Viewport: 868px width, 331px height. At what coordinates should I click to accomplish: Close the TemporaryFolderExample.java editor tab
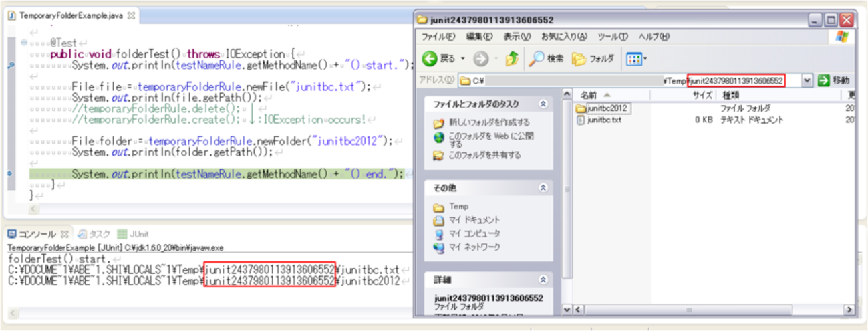131,15
